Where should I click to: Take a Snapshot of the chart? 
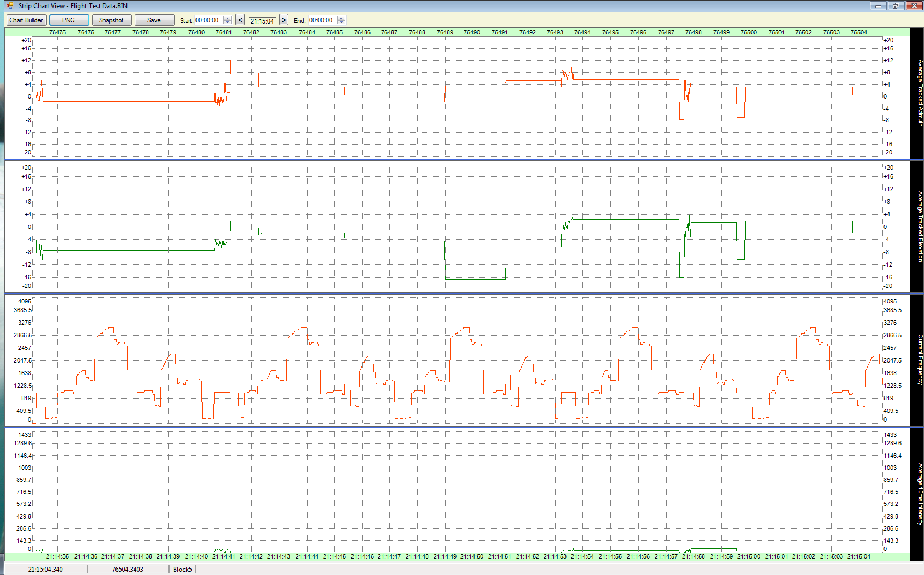(x=111, y=20)
